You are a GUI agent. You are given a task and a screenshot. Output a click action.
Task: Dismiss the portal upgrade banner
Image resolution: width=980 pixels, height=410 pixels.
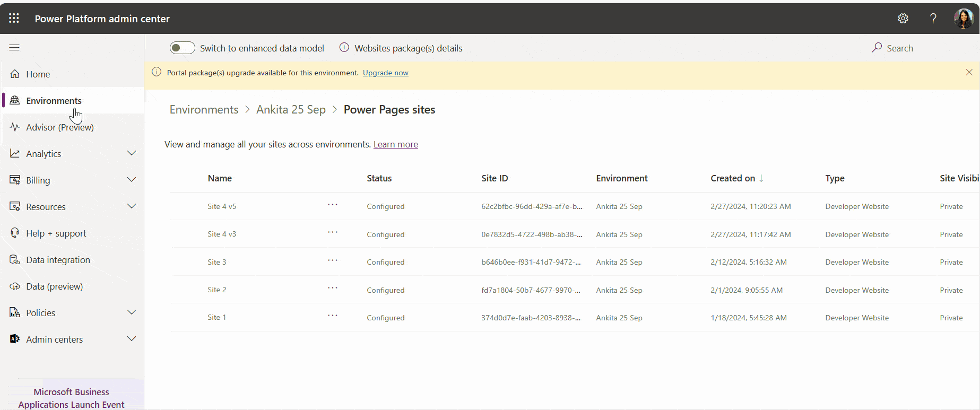tap(969, 72)
